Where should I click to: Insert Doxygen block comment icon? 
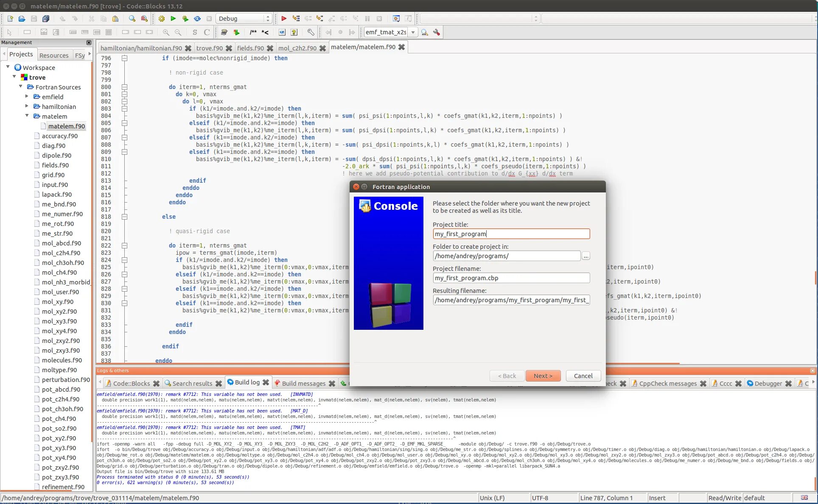(x=253, y=32)
